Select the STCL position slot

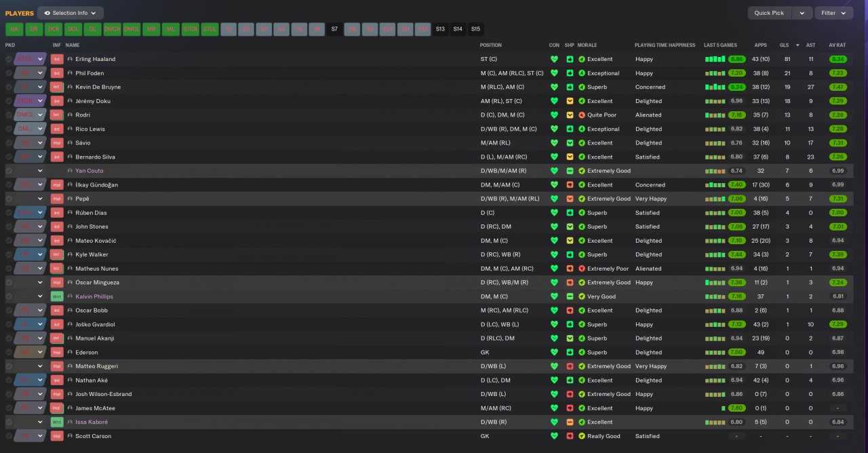click(210, 29)
